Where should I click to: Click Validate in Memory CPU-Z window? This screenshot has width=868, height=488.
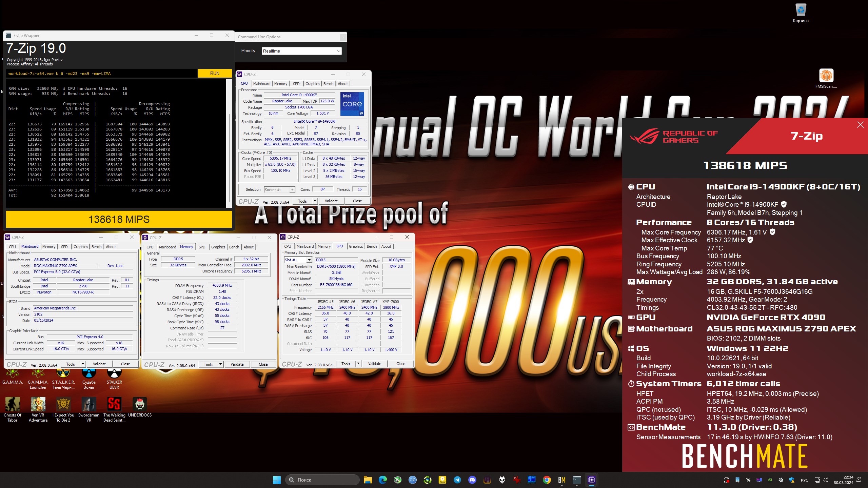point(237,364)
